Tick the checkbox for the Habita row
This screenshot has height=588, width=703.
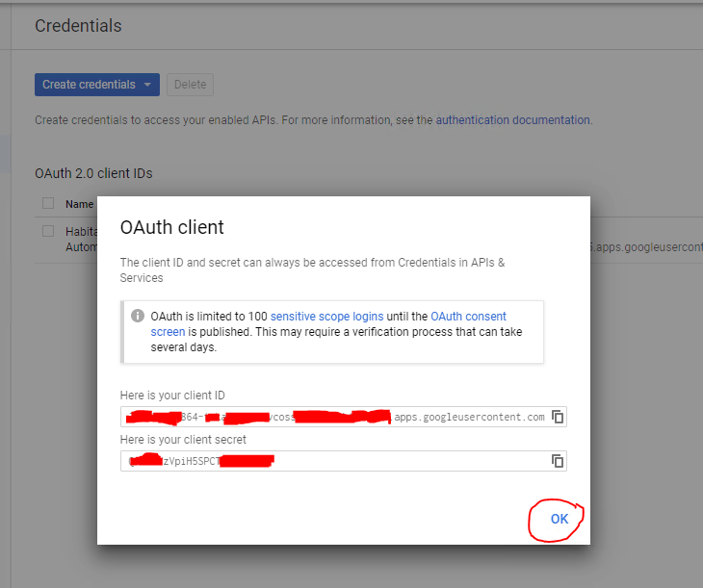point(48,231)
